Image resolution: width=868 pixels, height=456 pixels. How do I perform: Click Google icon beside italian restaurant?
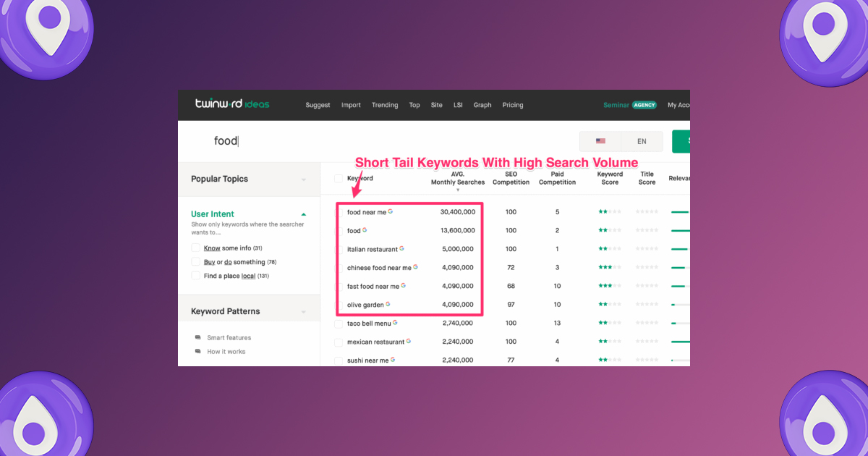(402, 248)
